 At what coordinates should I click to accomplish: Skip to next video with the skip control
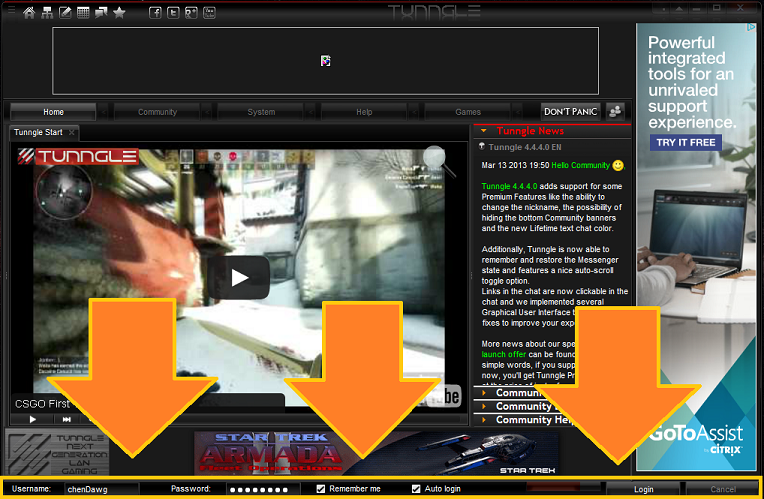[67, 419]
